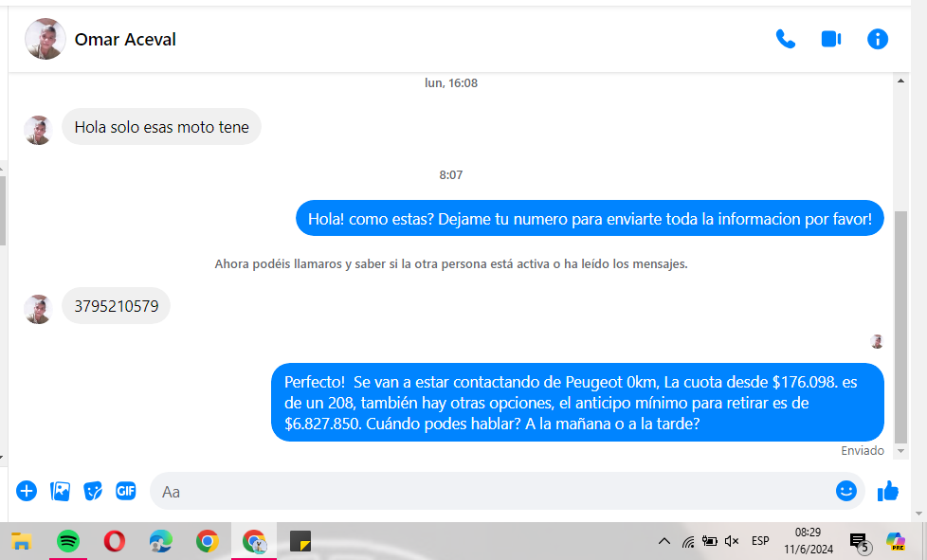927x560 pixels.
Task: Click Omar Aceval's header profile picture
Action: tap(45, 39)
